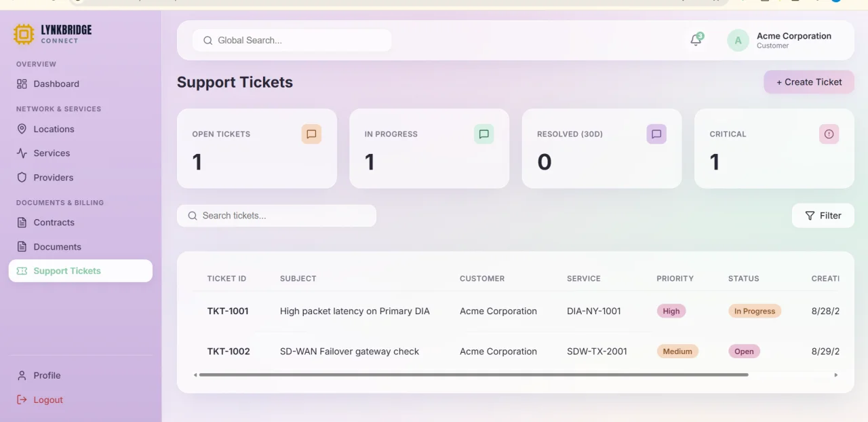Click subject High packet latency on Primary DIA
The height and width of the screenshot is (422, 868).
(x=355, y=311)
